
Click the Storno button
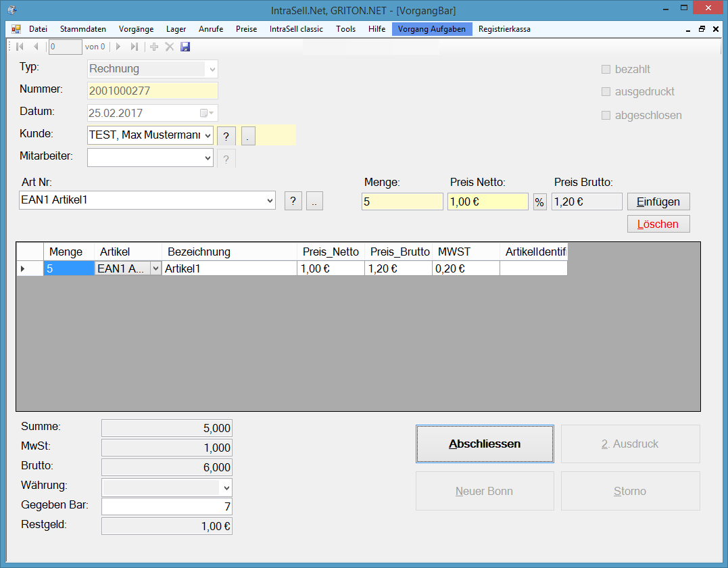coord(631,491)
